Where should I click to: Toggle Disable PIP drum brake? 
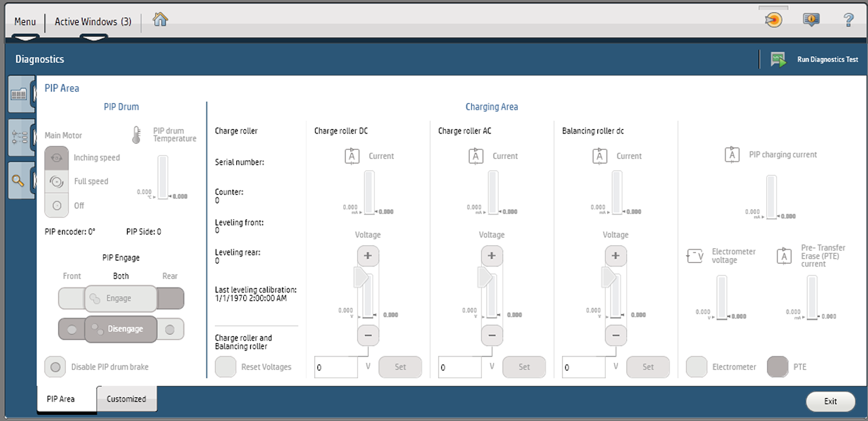point(55,367)
